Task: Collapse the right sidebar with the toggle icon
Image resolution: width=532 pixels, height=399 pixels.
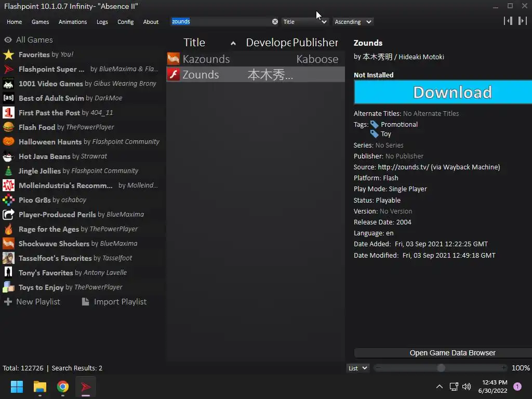Action: click(522, 21)
